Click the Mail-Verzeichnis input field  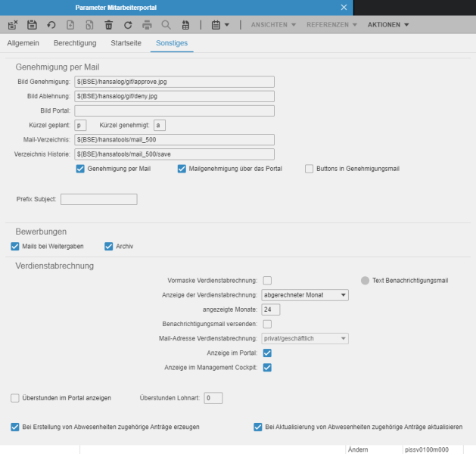pos(174,140)
